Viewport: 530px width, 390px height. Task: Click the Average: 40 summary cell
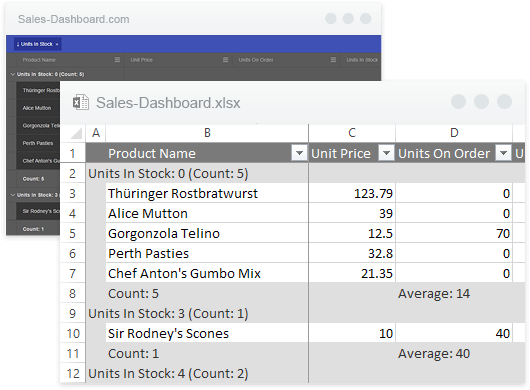tap(454, 354)
